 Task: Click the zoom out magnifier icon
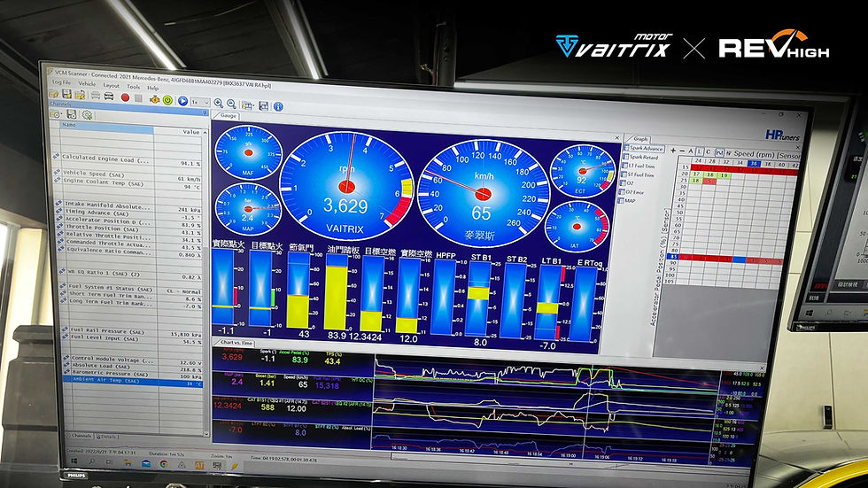(231, 104)
